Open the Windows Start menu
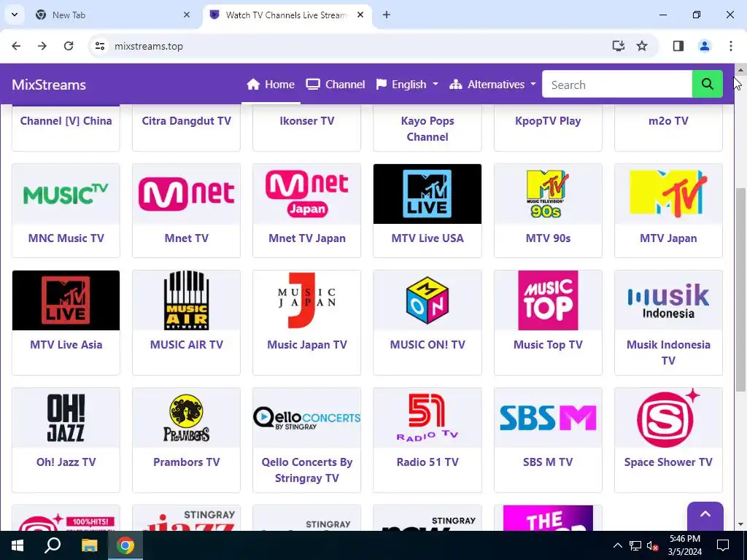This screenshot has height=560, width=747. [18, 545]
